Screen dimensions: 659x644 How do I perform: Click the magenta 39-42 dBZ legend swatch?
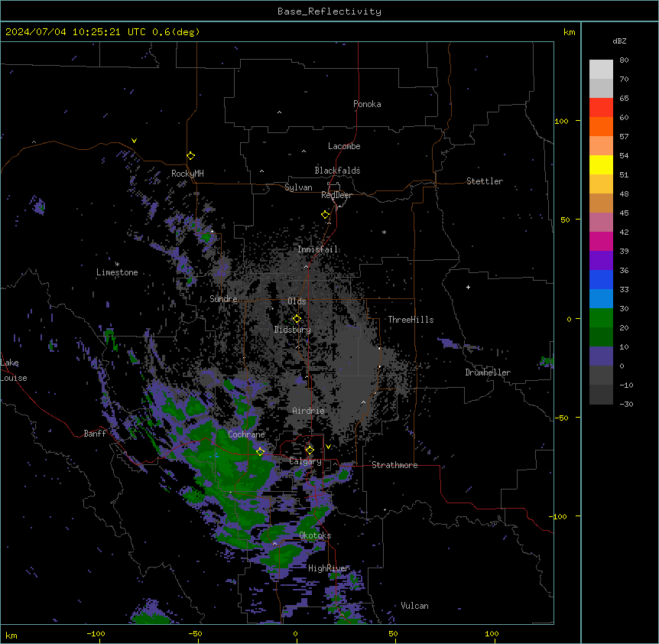pyautogui.click(x=601, y=241)
